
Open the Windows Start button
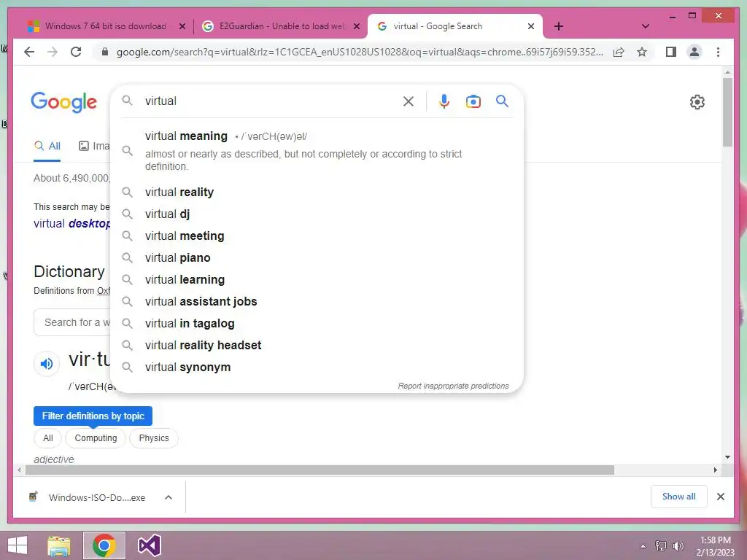tap(18, 545)
